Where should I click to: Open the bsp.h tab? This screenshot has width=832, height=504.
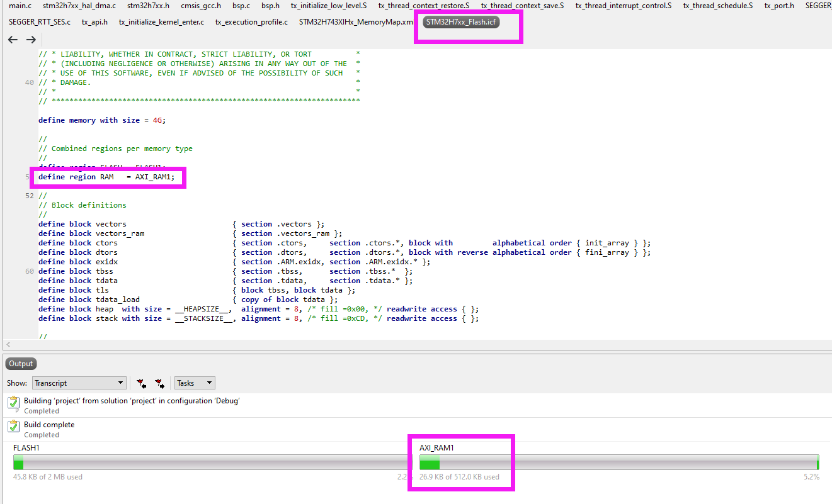pos(270,6)
